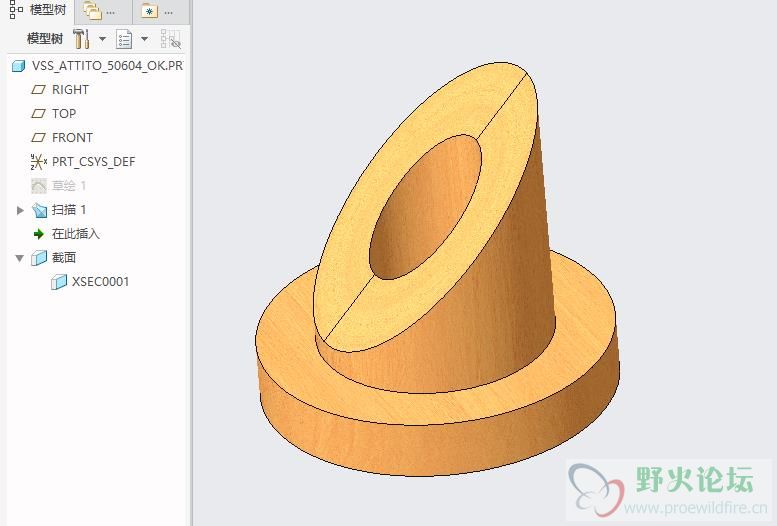Open model tree settings hammer icon

coord(81,39)
